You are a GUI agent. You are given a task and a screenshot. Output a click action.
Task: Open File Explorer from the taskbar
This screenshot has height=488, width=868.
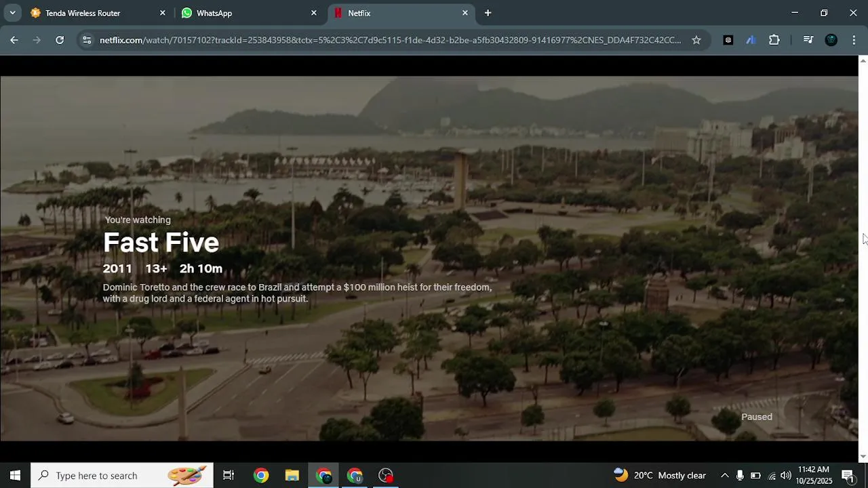pyautogui.click(x=292, y=475)
